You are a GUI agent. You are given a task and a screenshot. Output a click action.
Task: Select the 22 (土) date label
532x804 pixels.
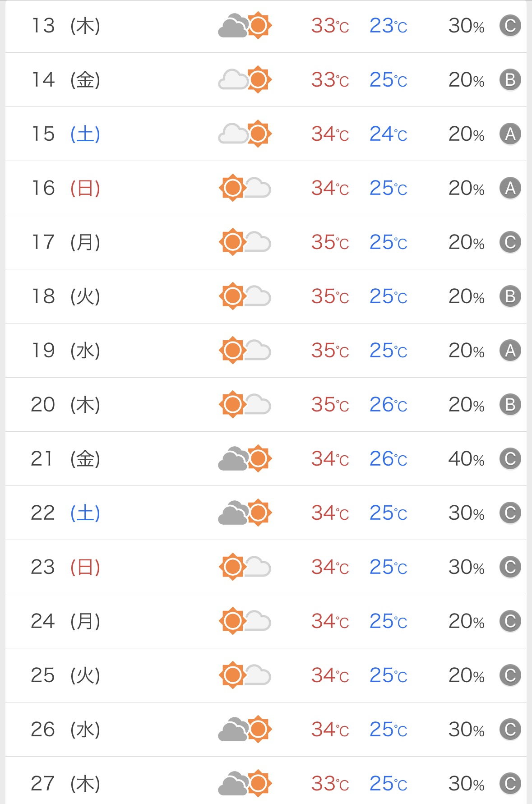click(x=66, y=513)
